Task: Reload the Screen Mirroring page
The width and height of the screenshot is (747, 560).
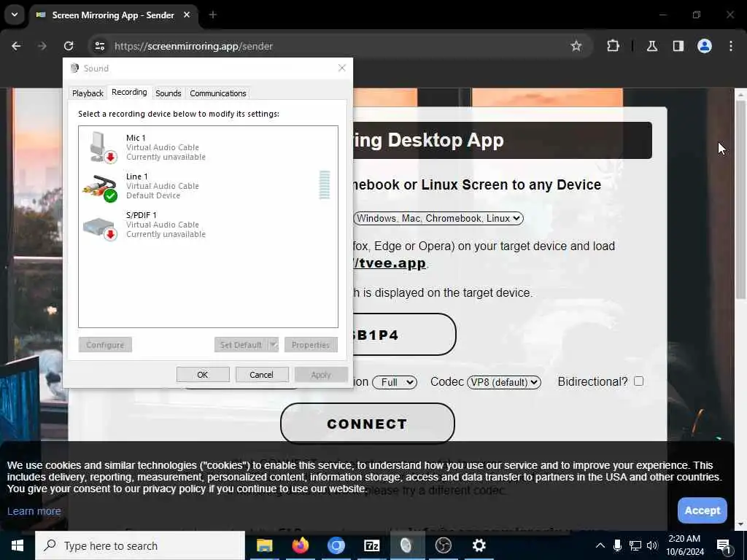Action: coord(69,46)
